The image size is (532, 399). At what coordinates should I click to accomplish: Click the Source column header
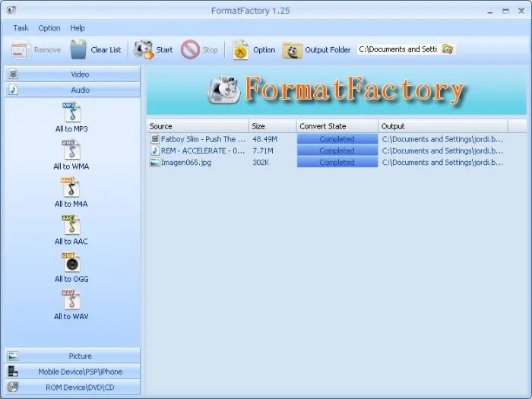[198, 126]
